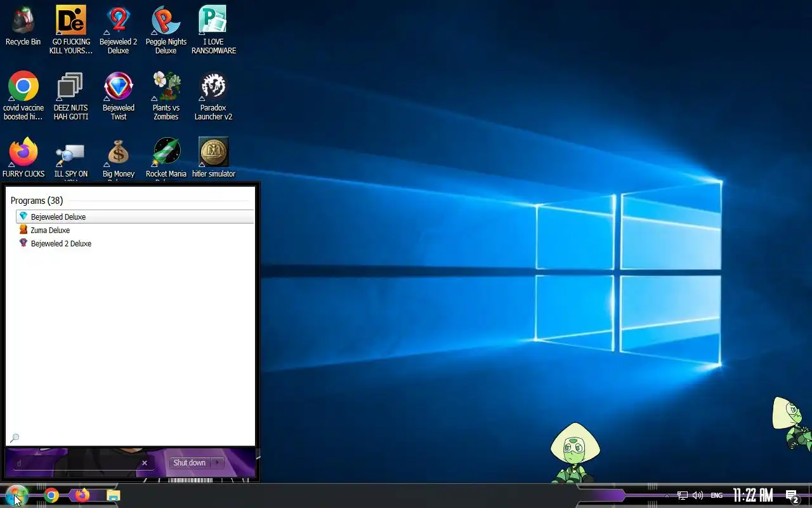Clear the Start menu search text

[x=145, y=463]
